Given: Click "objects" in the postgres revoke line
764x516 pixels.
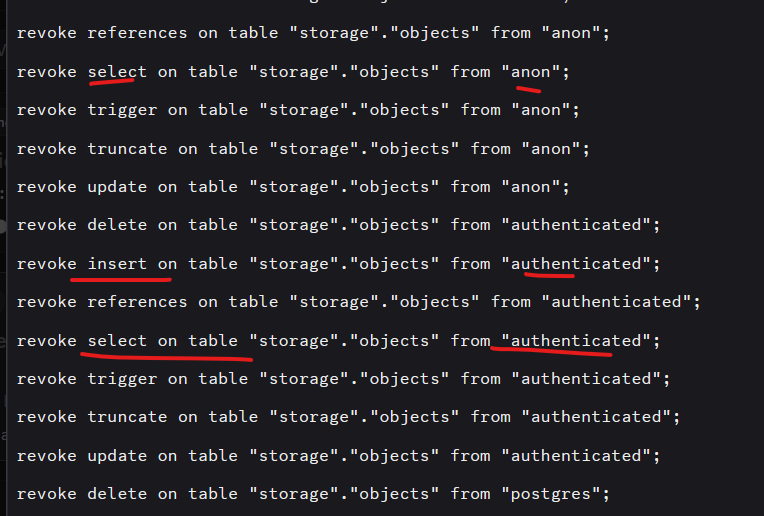Looking at the screenshot, I should coord(399,493).
